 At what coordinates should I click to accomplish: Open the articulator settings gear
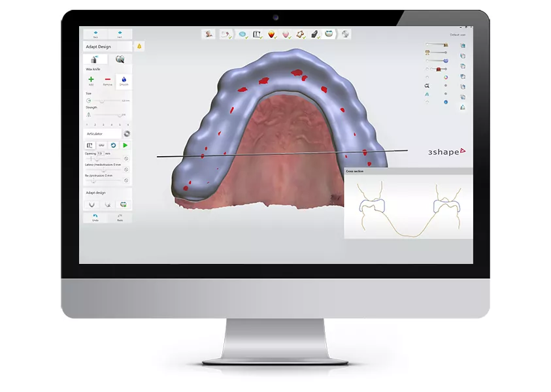pyautogui.click(x=127, y=133)
